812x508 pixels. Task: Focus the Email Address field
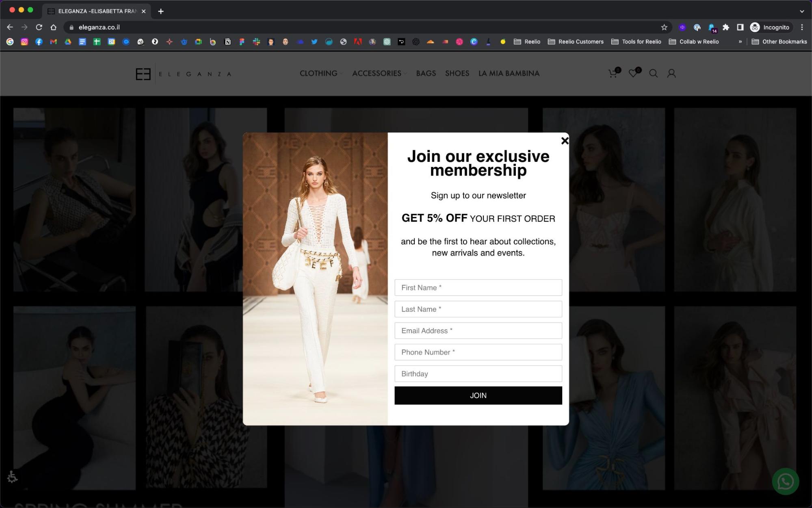click(478, 330)
